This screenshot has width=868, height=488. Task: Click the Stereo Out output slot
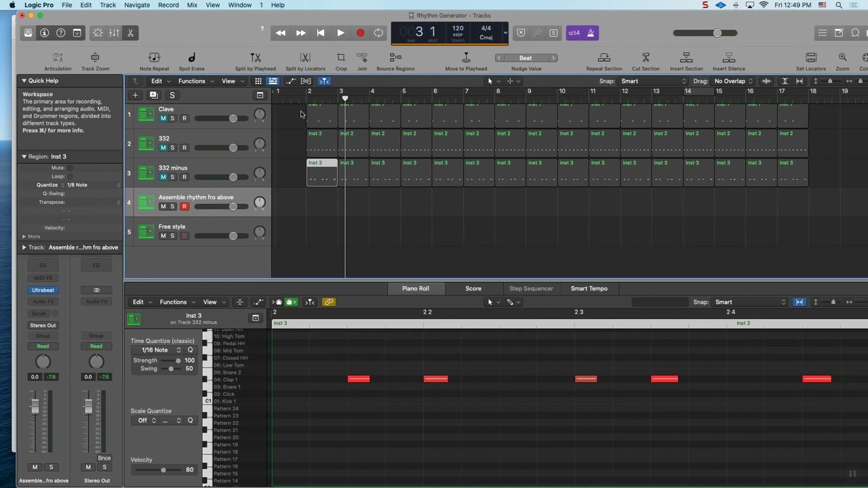[43, 325]
